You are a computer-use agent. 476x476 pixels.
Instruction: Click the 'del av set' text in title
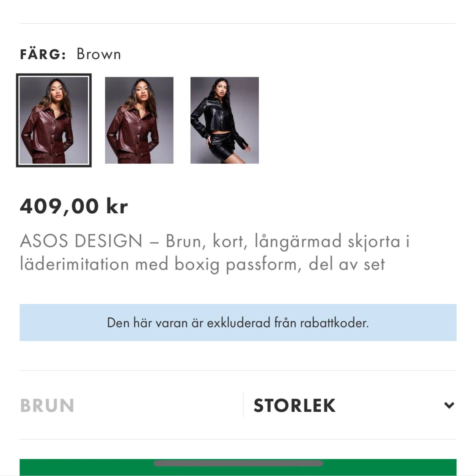tap(347, 264)
